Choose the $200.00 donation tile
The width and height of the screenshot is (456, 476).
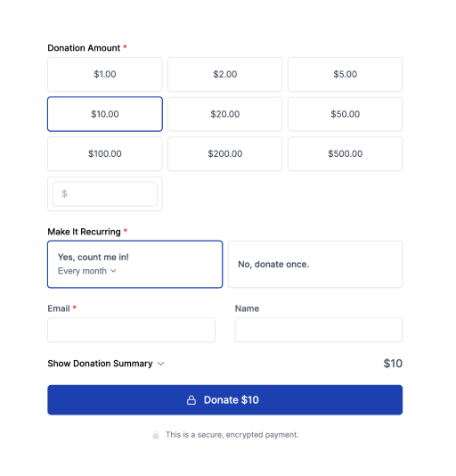click(x=224, y=154)
